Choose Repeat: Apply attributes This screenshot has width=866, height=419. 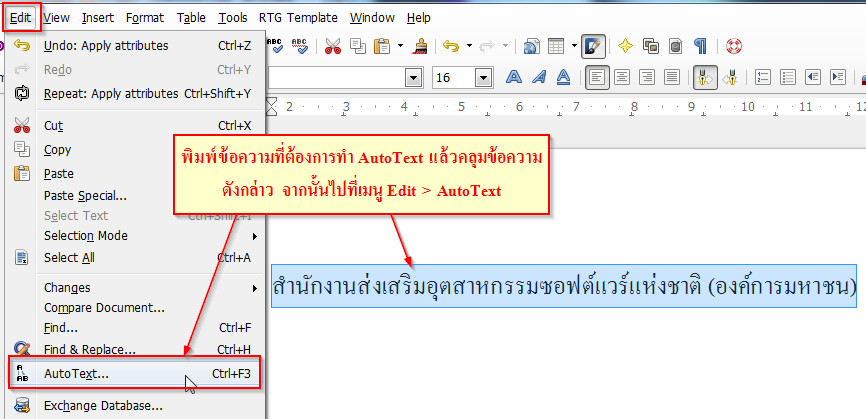(135, 94)
